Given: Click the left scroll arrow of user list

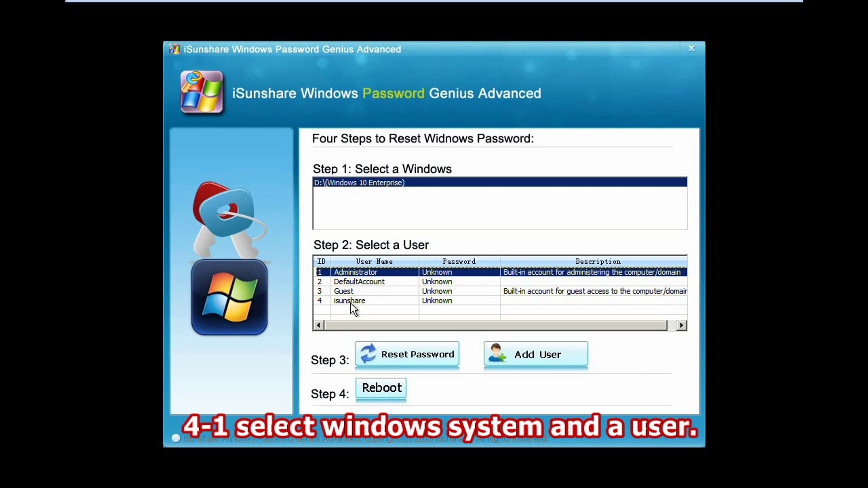Looking at the screenshot, I should click(319, 325).
